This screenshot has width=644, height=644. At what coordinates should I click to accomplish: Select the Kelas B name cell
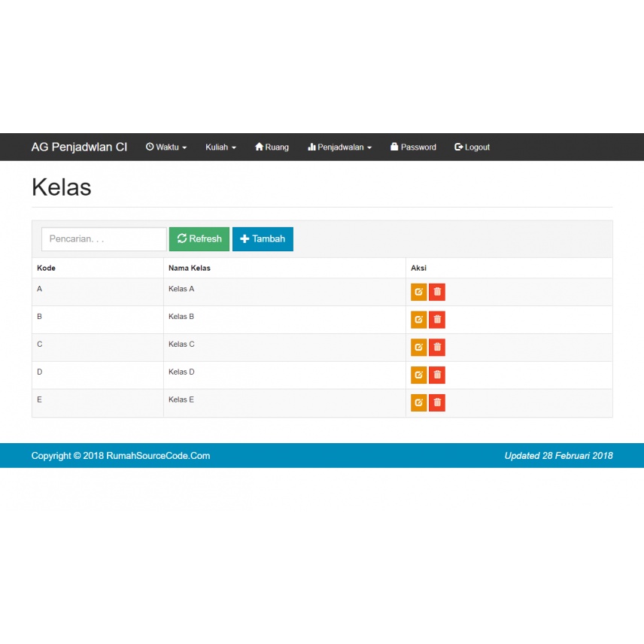(284, 320)
